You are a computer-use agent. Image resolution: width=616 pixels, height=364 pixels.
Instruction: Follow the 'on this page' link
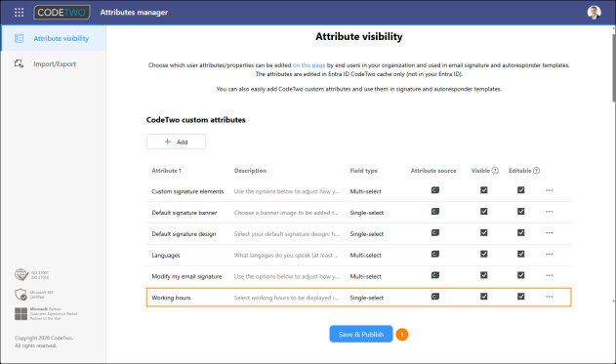click(x=308, y=65)
